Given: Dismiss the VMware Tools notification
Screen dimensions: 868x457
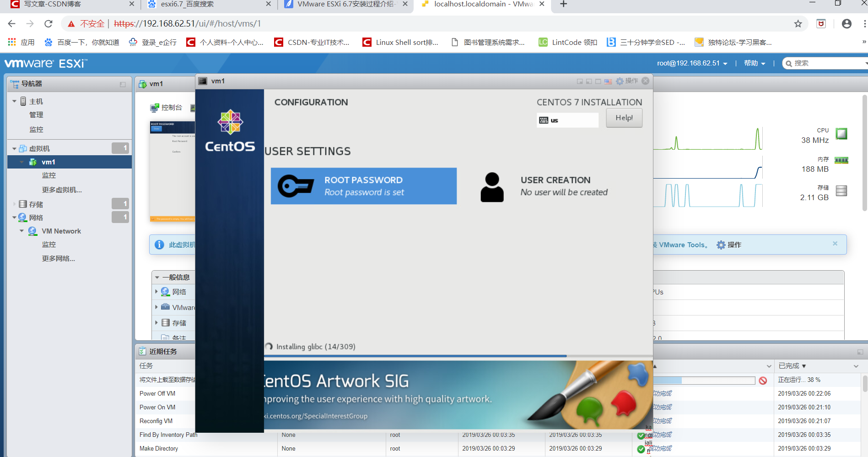Looking at the screenshot, I should point(835,244).
